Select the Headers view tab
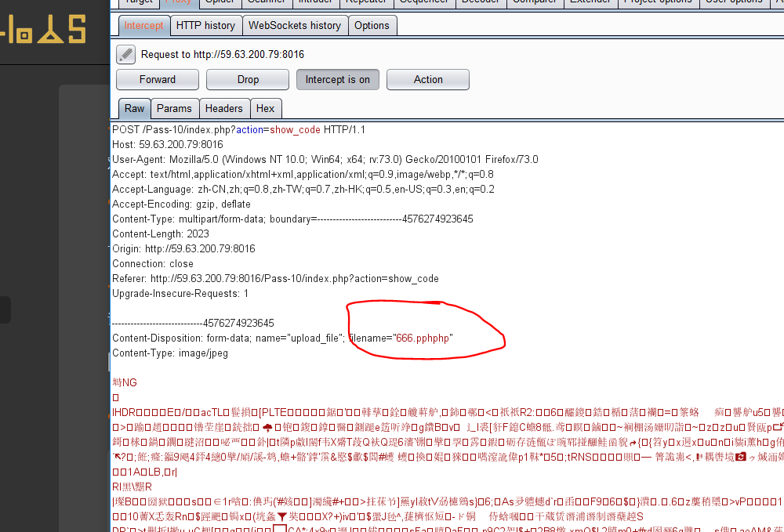This screenshot has width=784, height=532. coord(224,108)
